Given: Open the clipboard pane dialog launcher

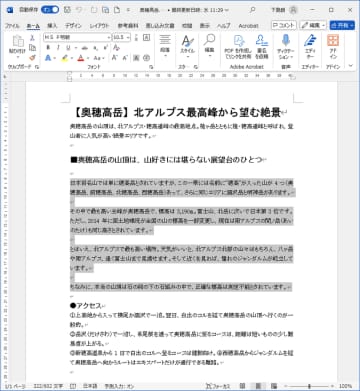Looking at the screenshot, I should tap(37, 67).
